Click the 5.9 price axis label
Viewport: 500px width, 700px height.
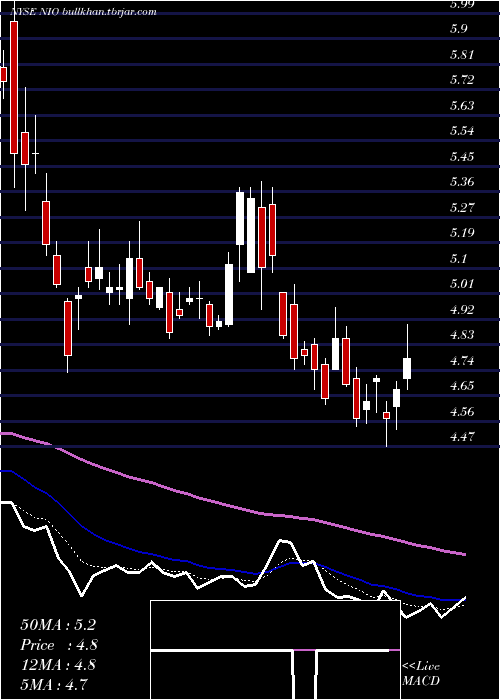click(x=459, y=29)
